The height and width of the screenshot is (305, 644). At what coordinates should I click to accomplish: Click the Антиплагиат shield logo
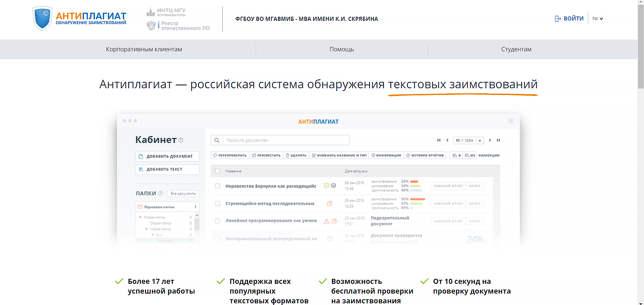click(x=42, y=19)
